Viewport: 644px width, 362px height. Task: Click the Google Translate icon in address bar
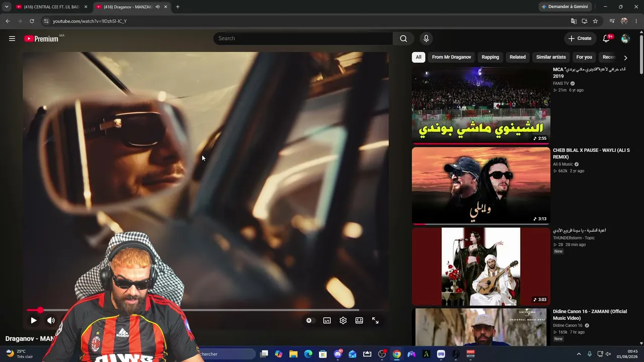574,21
